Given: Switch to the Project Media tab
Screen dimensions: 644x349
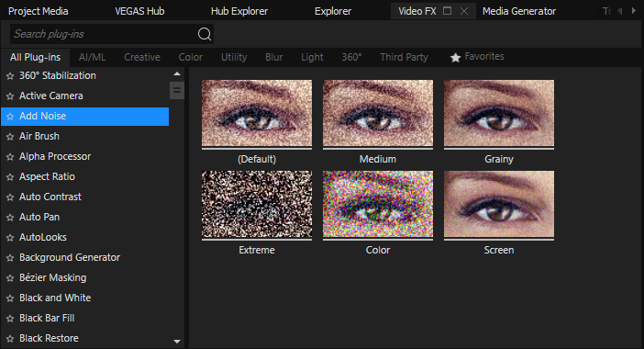Looking at the screenshot, I should (x=39, y=11).
